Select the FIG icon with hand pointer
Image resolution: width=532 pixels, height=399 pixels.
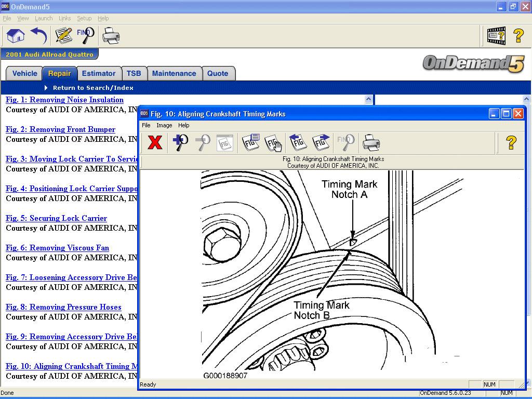[x=273, y=142]
